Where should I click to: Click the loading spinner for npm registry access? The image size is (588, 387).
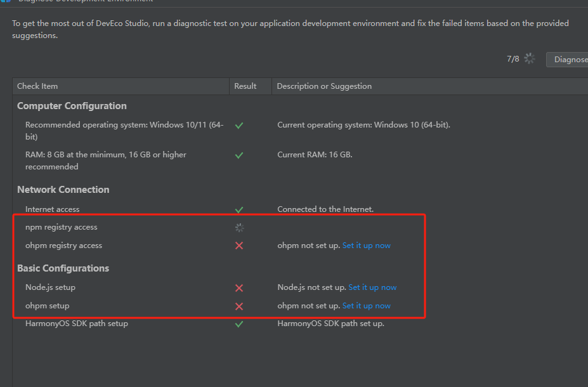[239, 227]
